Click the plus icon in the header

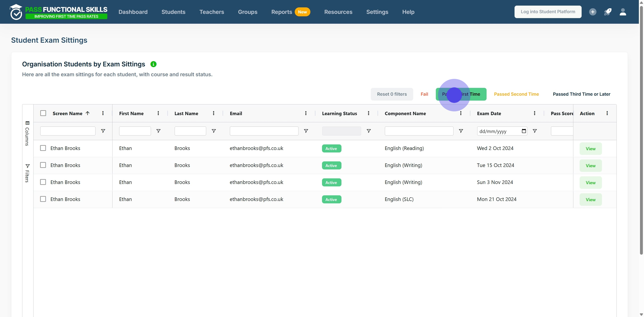593,12
